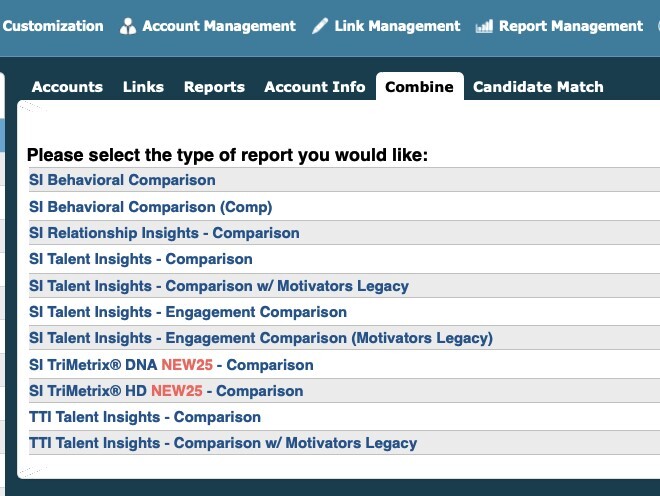
Task: Open Account Management in top navigation
Action: [x=219, y=26]
